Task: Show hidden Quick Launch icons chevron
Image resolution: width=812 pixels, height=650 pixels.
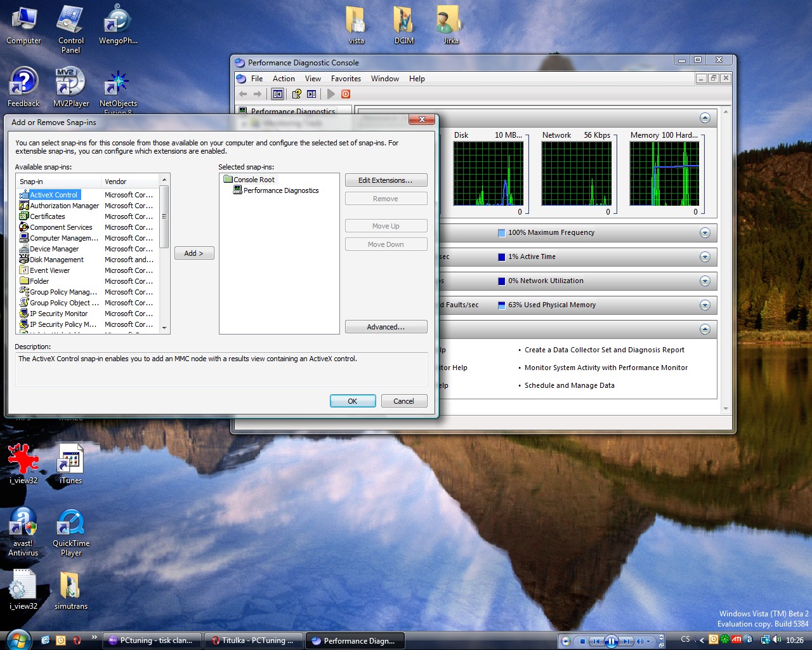Action: point(95,637)
